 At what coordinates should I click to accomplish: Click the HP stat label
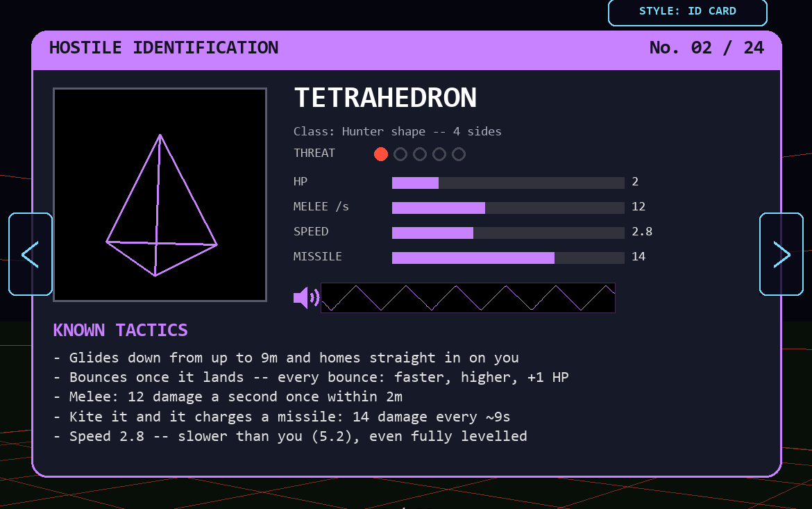[x=301, y=182]
